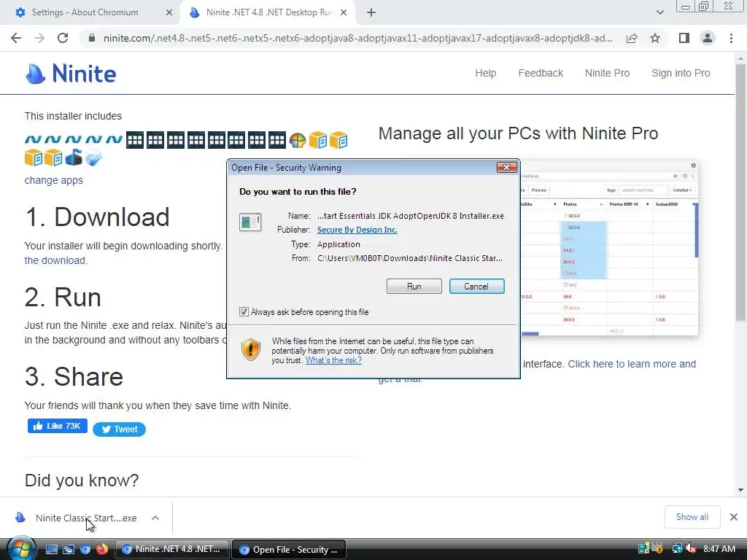The height and width of the screenshot is (560, 747).
Task: Cancel the Open File security warning
Action: pyautogui.click(x=476, y=286)
